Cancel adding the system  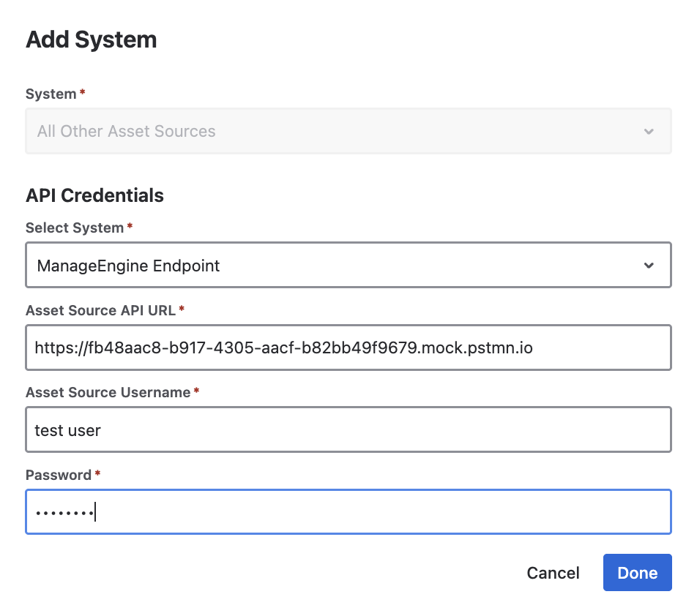[553, 572]
